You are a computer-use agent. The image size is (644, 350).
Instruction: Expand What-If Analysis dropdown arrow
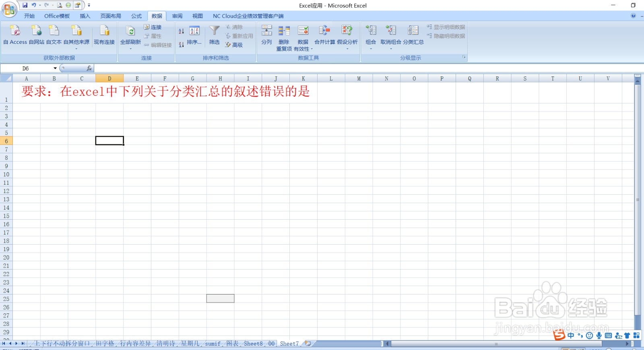(347, 49)
